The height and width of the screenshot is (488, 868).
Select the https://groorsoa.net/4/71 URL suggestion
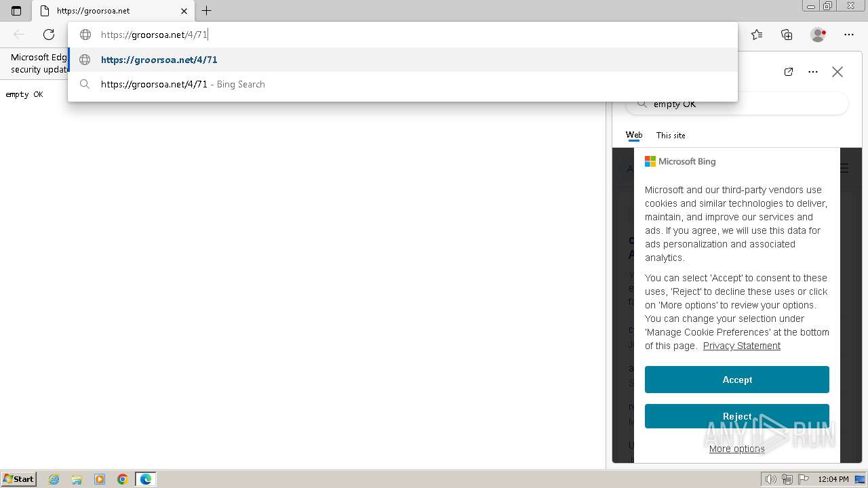pyautogui.click(x=403, y=60)
